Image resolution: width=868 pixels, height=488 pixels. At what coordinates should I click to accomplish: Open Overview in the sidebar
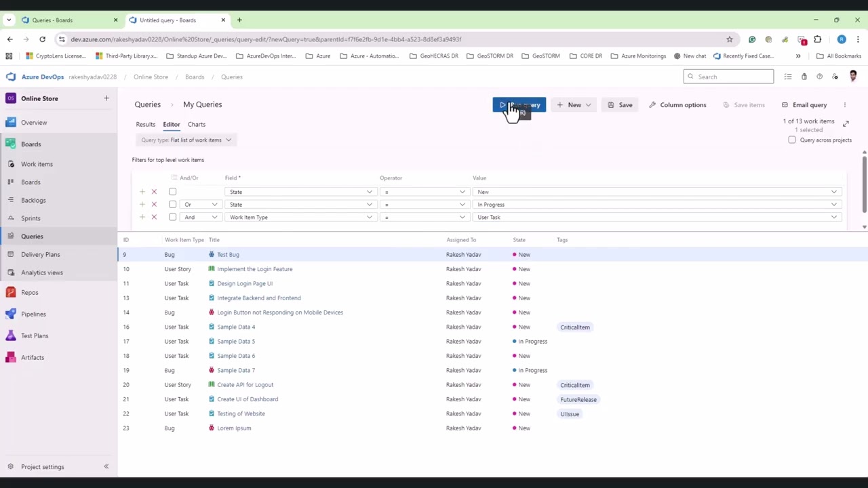click(x=34, y=123)
